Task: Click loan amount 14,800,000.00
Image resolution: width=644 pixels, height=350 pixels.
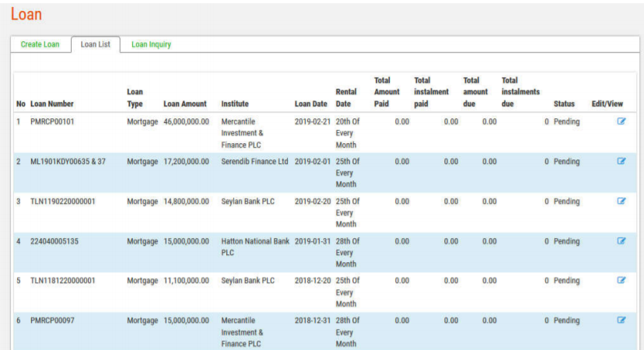Action: (186, 201)
